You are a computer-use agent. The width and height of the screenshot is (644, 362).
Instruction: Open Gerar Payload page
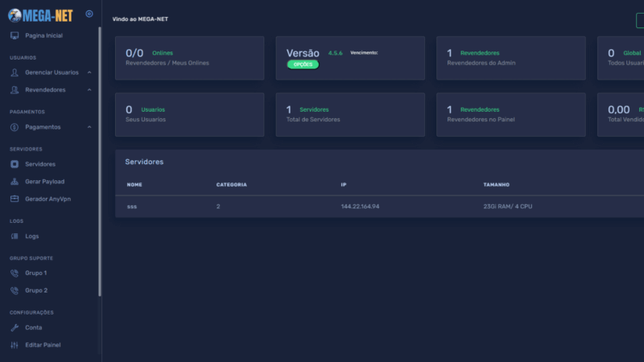[x=45, y=182]
